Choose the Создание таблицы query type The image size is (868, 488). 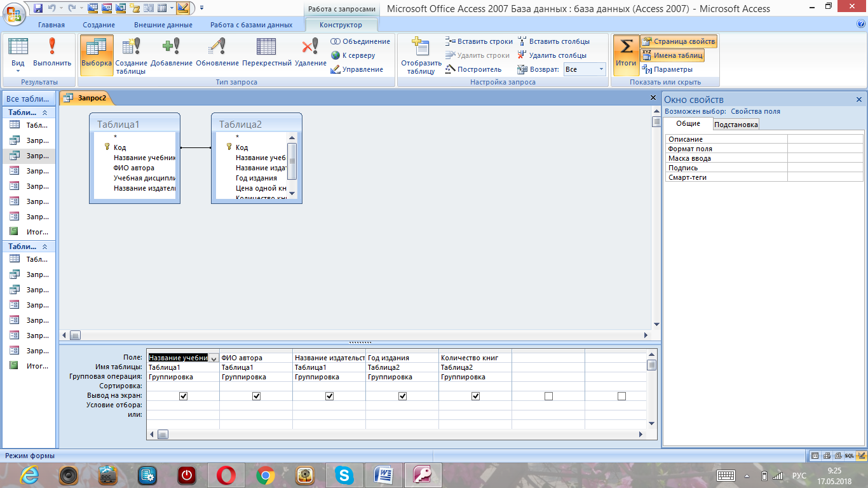click(131, 56)
